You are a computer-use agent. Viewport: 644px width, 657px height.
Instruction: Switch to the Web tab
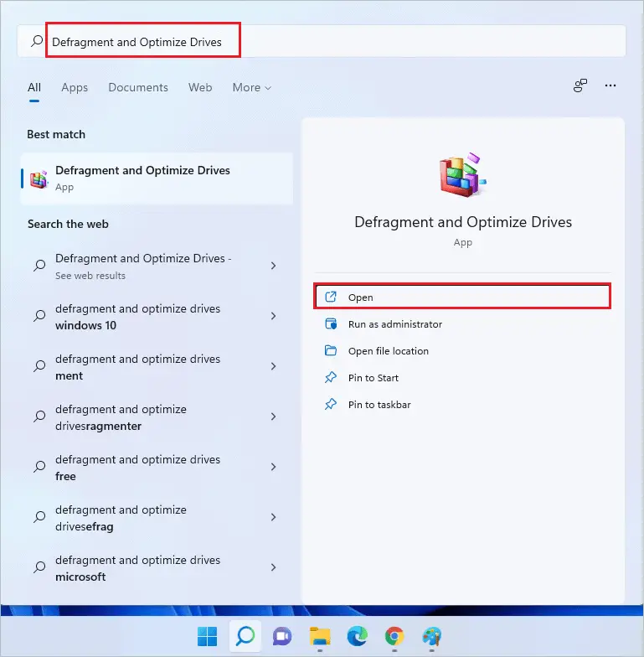(200, 87)
